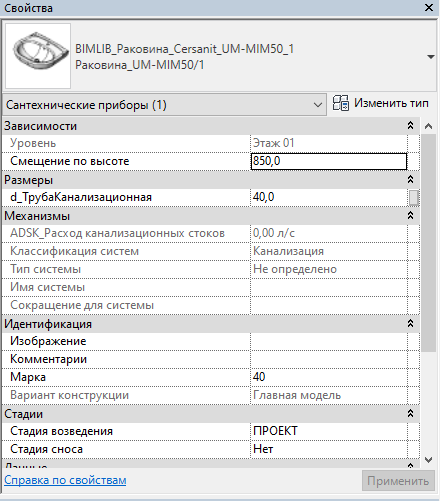Click the family name BIMLIB_Раковина_Cersanit_UM-MIM50_1
440x501 pixels.
pyautogui.click(x=185, y=49)
